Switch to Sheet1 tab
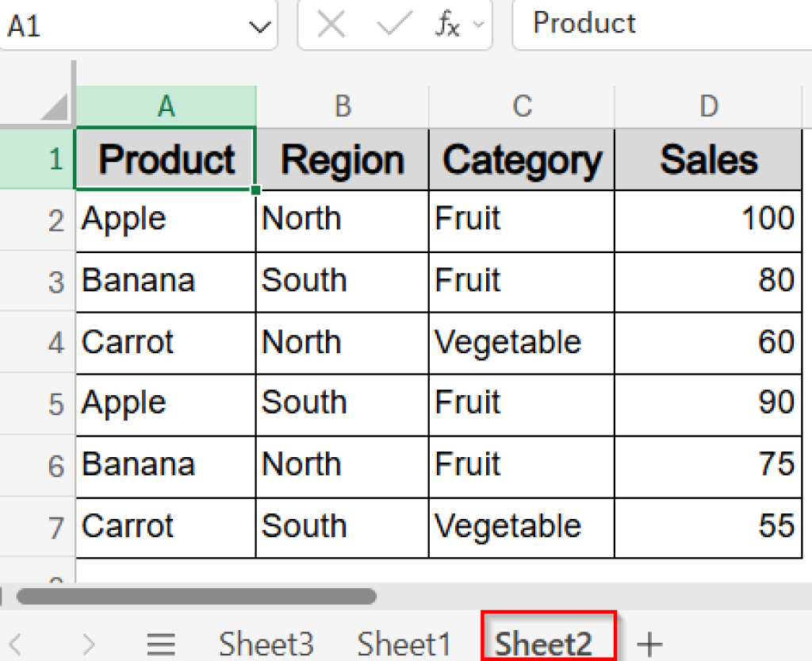Image resolution: width=812 pixels, height=661 pixels. [404, 643]
